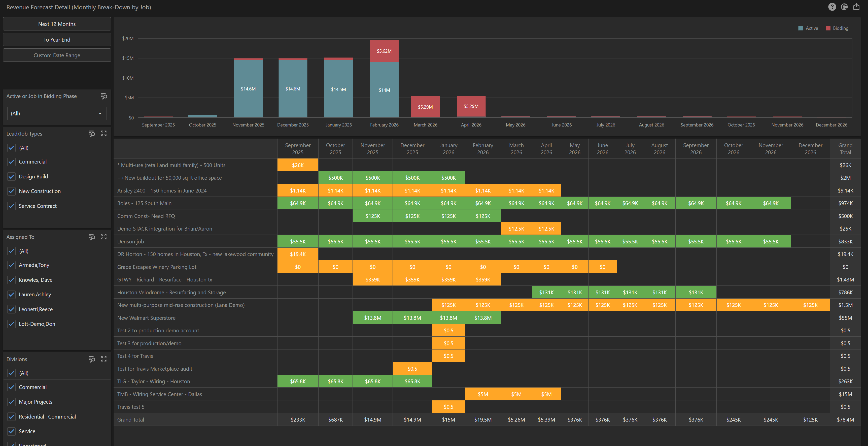The width and height of the screenshot is (868, 446).
Task: Select the To Year End range
Action: [x=57, y=40]
